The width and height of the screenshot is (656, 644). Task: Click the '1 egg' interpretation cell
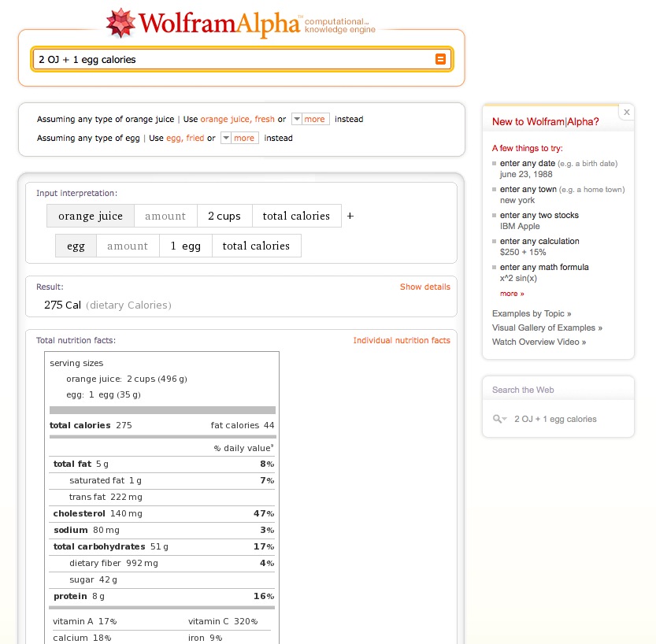pyautogui.click(x=185, y=246)
